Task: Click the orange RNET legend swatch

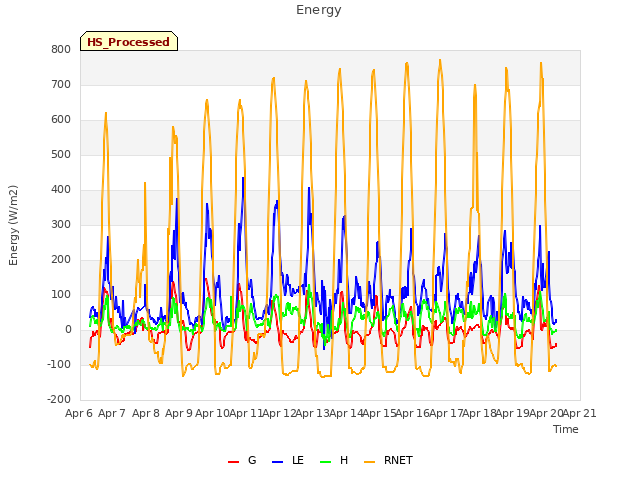Action: pos(369,462)
